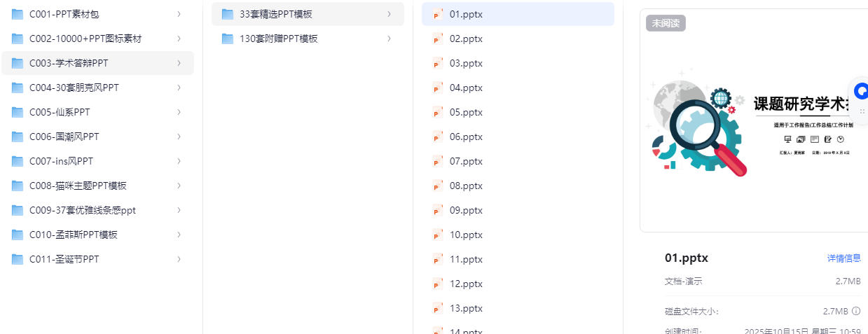Click the info icon beside 2.7MB disk size

pyautogui.click(x=856, y=311)
